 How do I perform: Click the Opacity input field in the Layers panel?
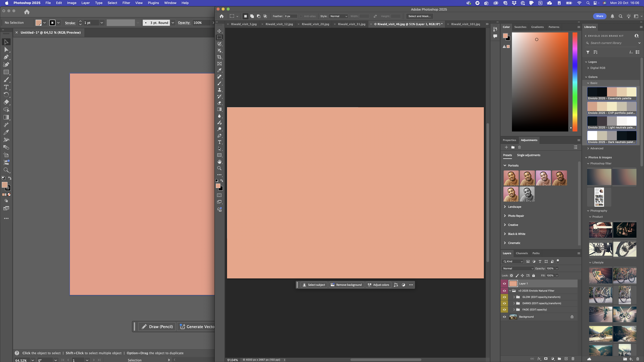tap(551, 268)
